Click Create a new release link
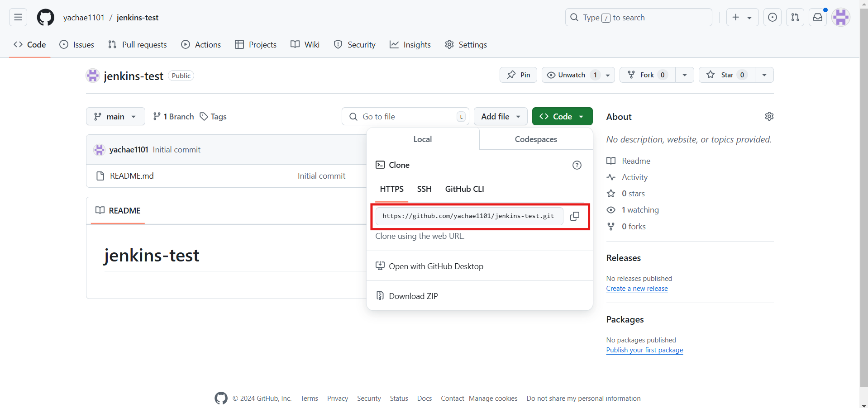The height and width of the screenshot is (408, 868). click(637, 289)
